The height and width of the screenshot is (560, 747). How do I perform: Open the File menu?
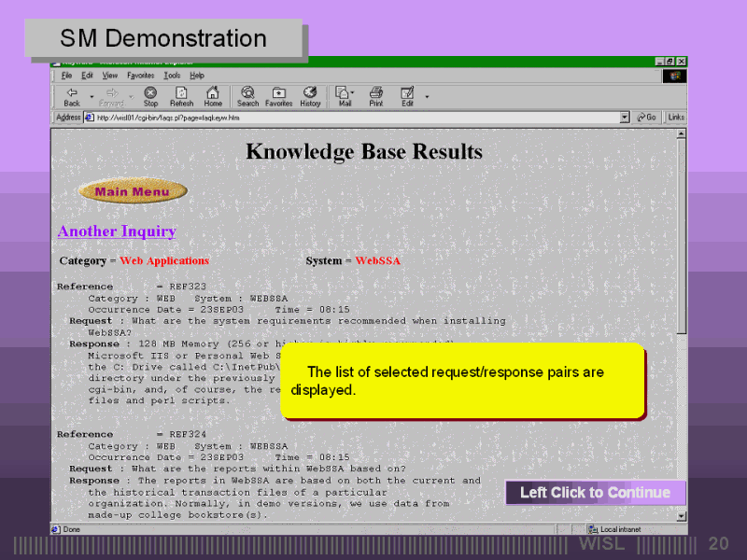(x=66, y=75)
